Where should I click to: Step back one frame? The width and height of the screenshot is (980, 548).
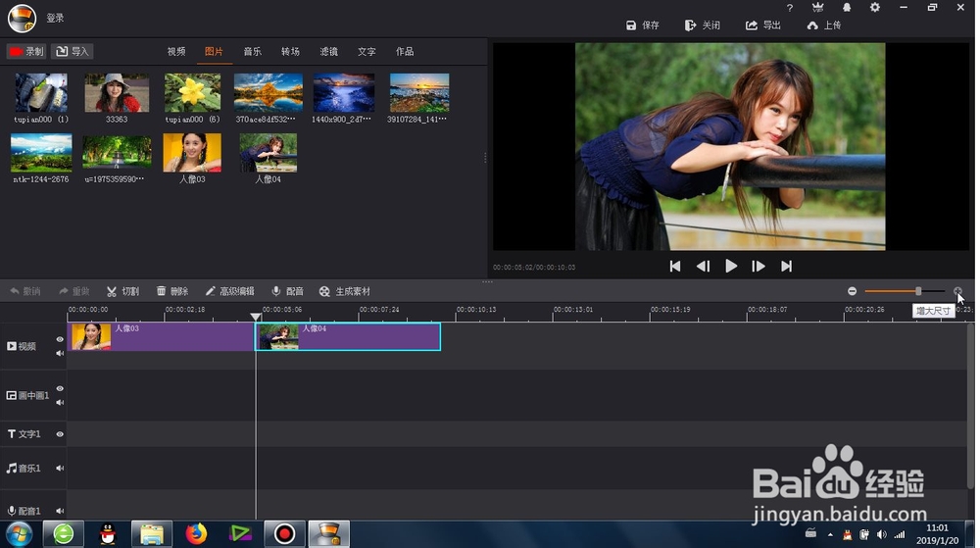click(x=703, y=267)
